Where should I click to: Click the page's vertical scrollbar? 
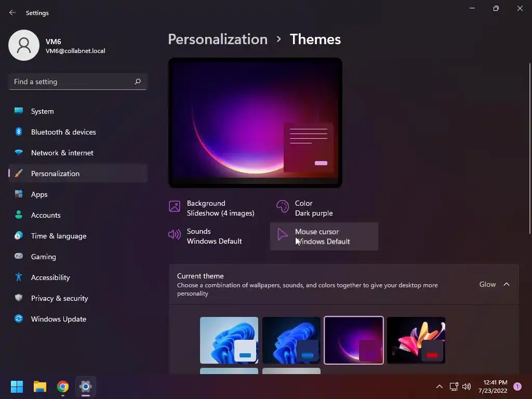coord(529,149)
